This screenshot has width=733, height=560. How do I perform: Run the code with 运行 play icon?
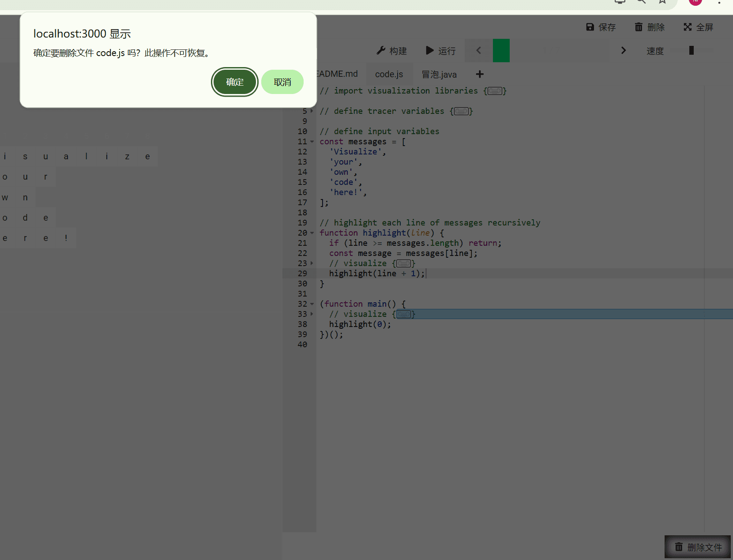429,51
